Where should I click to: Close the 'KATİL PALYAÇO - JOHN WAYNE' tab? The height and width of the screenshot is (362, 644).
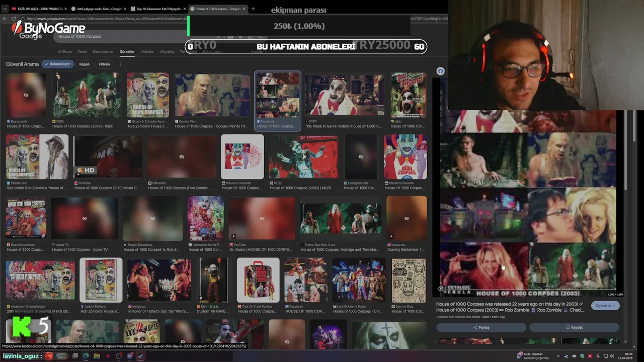tap(65, 9)
